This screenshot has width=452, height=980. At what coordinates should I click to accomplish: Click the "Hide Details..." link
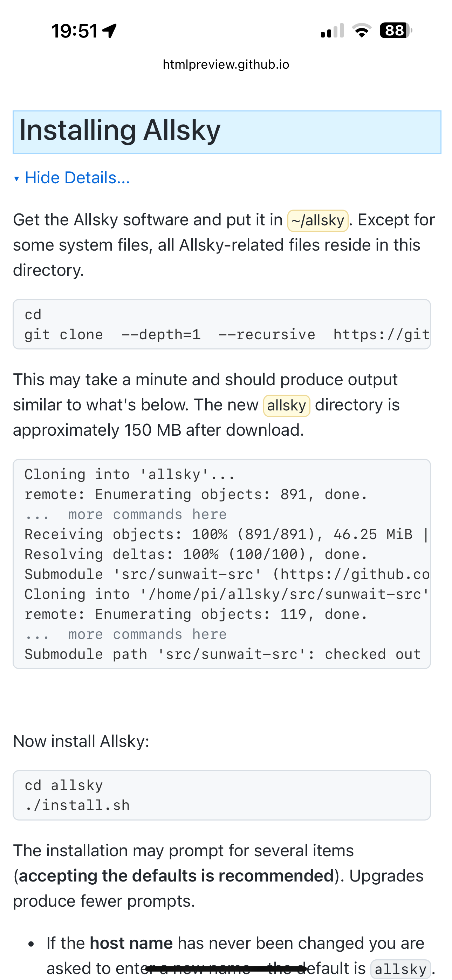click(x=77, y=178)
